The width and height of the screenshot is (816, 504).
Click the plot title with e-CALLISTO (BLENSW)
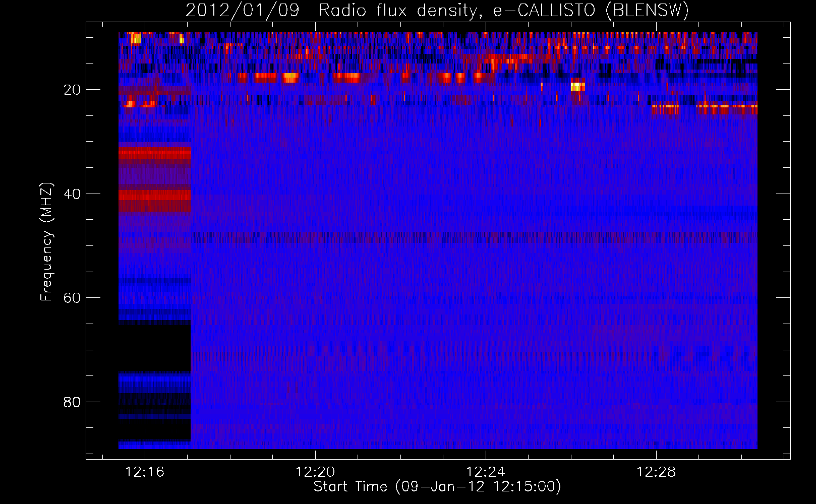(437, 10)
